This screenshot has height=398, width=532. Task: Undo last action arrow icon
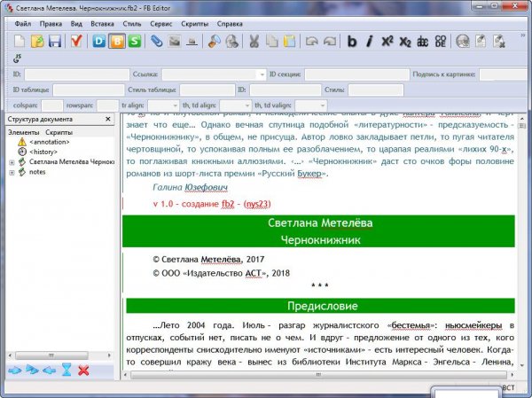(312, 42)
